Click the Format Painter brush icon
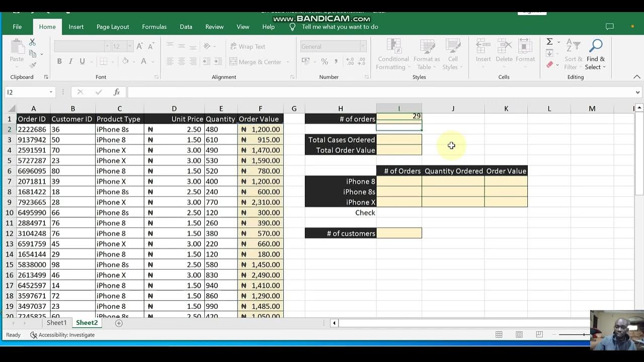Image resolution: width=644 pixels, height=362 pixels. tap(33, 65)
